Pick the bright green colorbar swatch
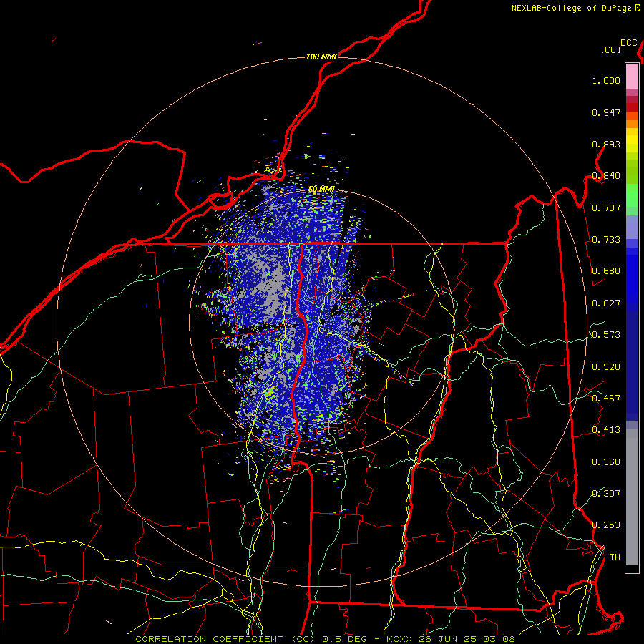Image resolution: width=644 pixels, height=644 pixels. [632, 195]
